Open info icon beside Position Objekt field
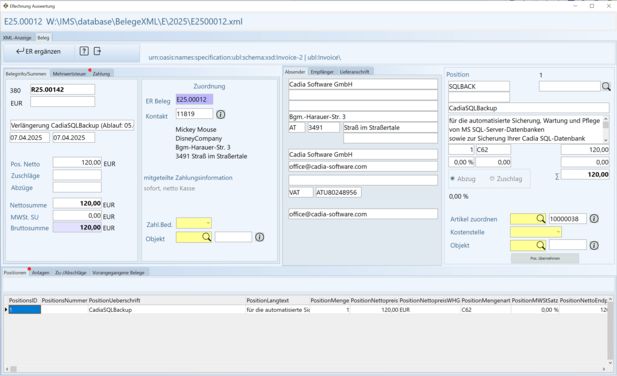The image size is (617, 376). coord(594,245)
